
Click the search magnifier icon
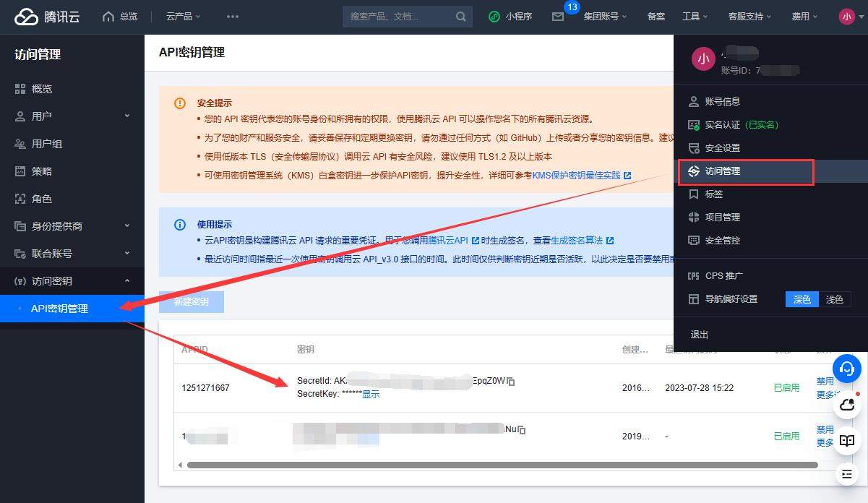(x=461, y=17)
